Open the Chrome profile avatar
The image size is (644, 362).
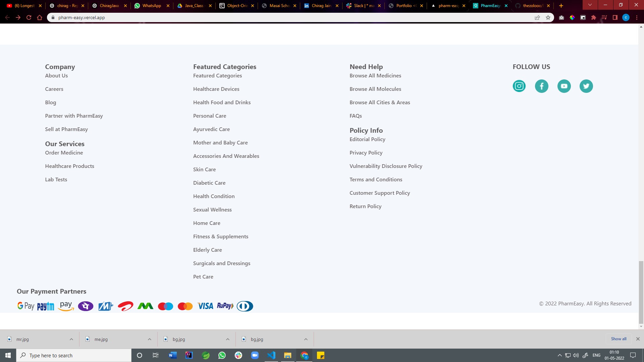[x=626, y=17]
